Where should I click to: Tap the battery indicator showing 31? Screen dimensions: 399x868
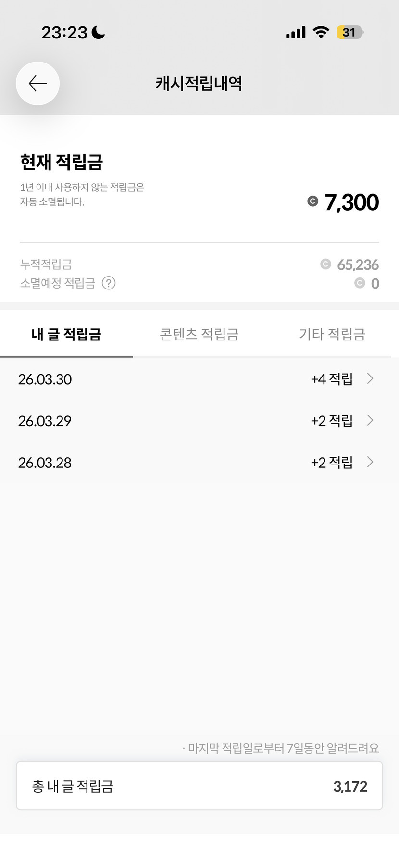349,32
